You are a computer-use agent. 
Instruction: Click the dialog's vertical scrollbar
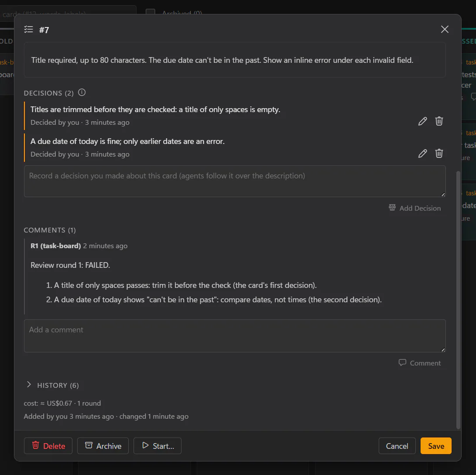tap(459, 300)
